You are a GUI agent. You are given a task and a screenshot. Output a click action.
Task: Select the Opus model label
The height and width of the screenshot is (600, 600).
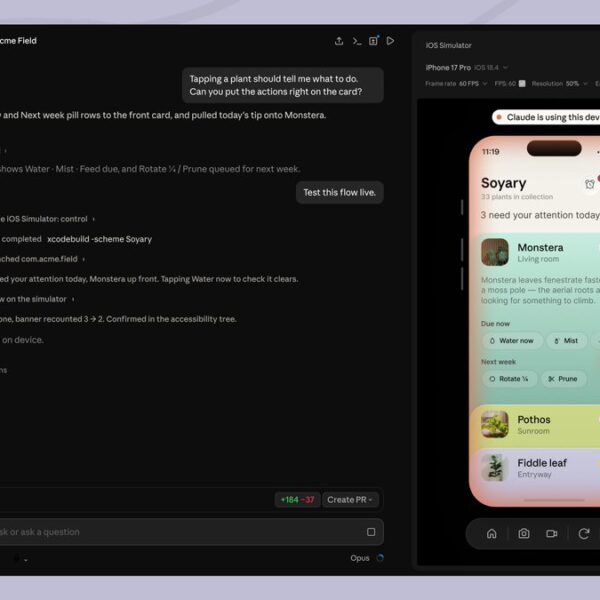pyautogui.click(x=360, y=558)
